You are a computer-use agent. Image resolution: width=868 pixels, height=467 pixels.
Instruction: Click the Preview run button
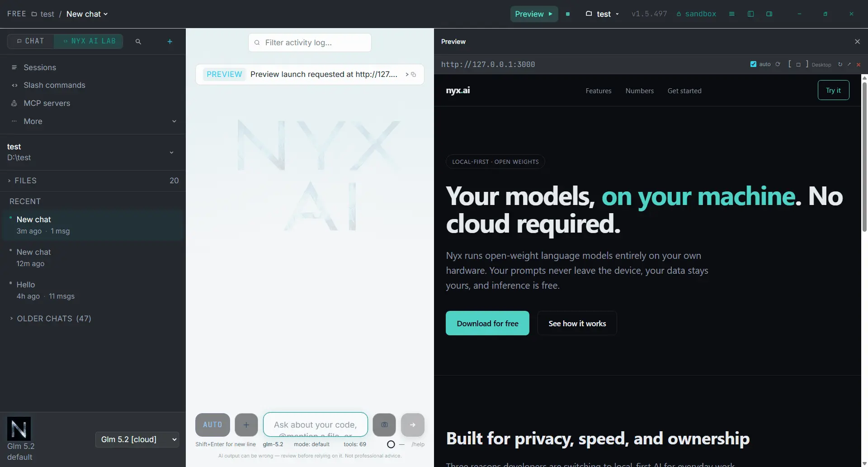tap(534, 14)
